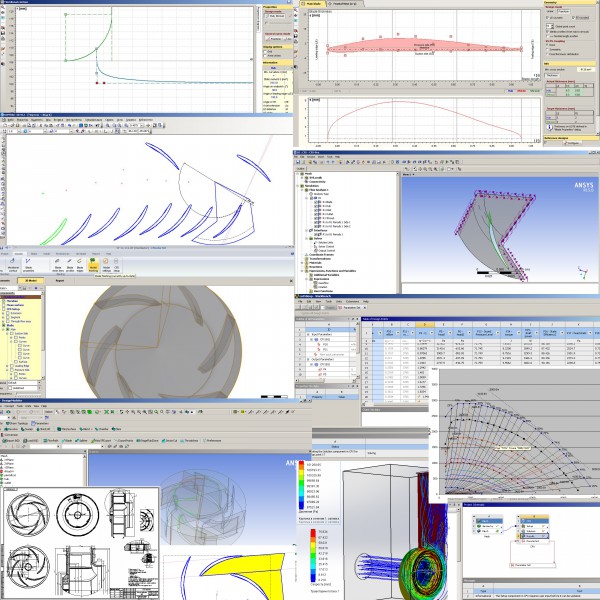This screenshot has width=600, height=600.
Task: Toggle Suction Side checkbox in CFturbo tree
Action: click(12, 333)
